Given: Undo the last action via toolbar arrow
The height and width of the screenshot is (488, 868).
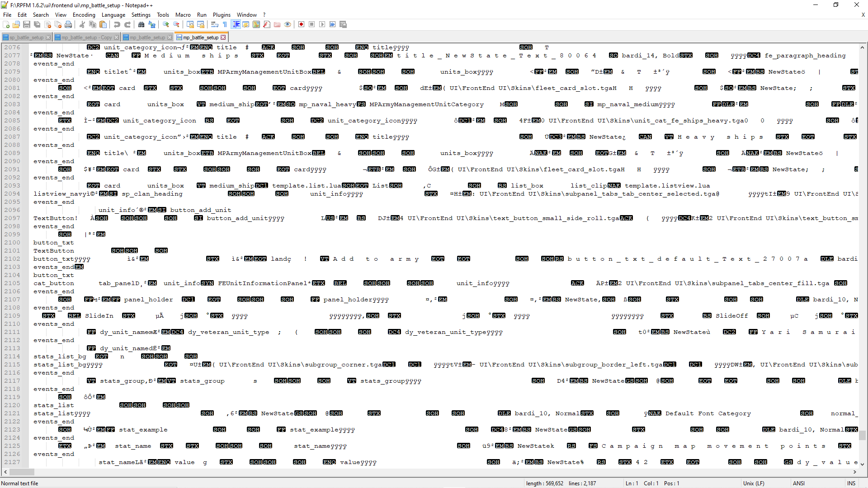Looking at the screenshot, I should (117, 24).
